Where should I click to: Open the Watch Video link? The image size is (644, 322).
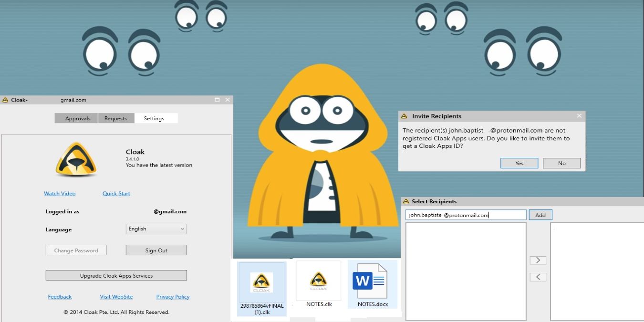coord(59,193)
